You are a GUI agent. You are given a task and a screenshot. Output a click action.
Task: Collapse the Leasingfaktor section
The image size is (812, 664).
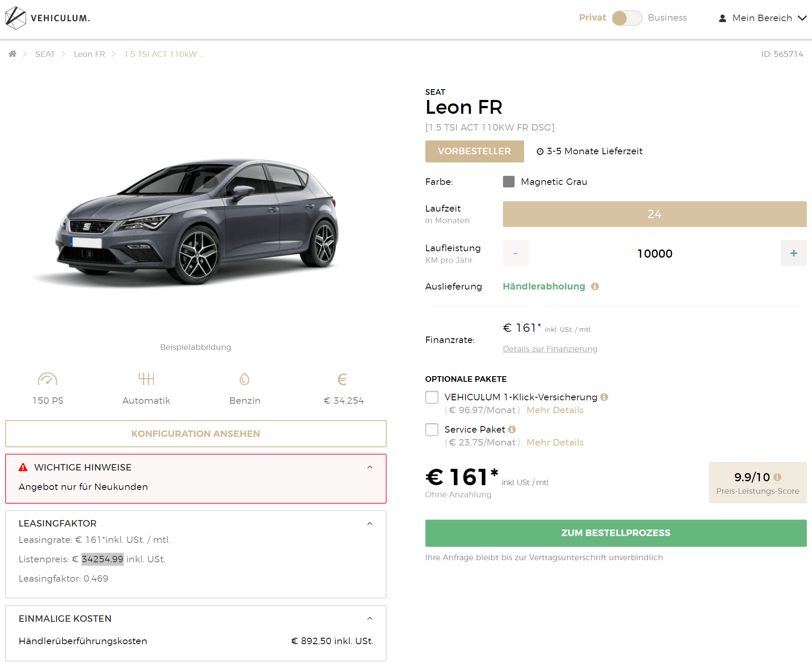coord(370,524)
